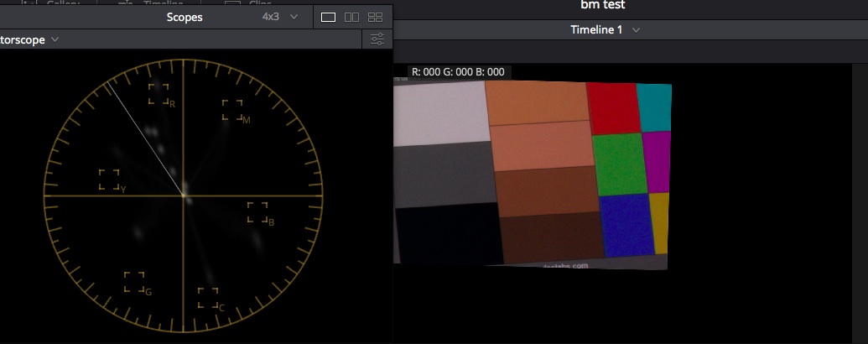Click the green G target box
This screenshot has height=344, width=868.
134,282
